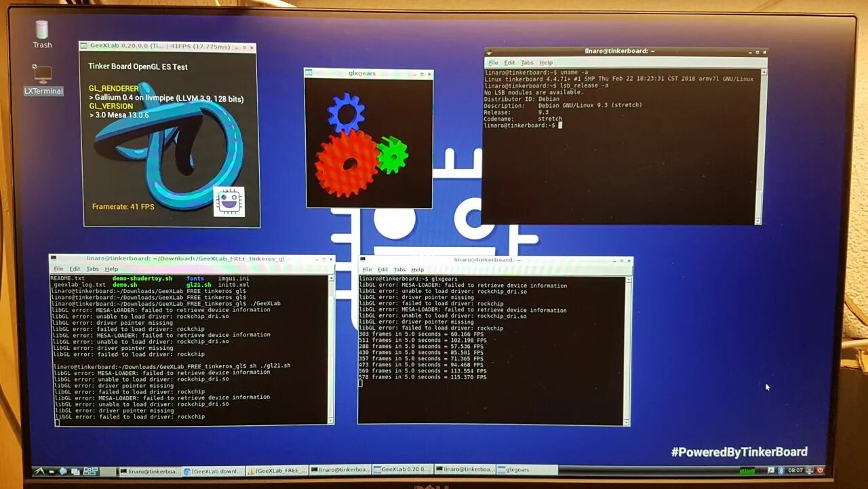Click the show desktop icon in the taskbar
The height and width of the screenshot is (489, 868).
coord(75,471)
